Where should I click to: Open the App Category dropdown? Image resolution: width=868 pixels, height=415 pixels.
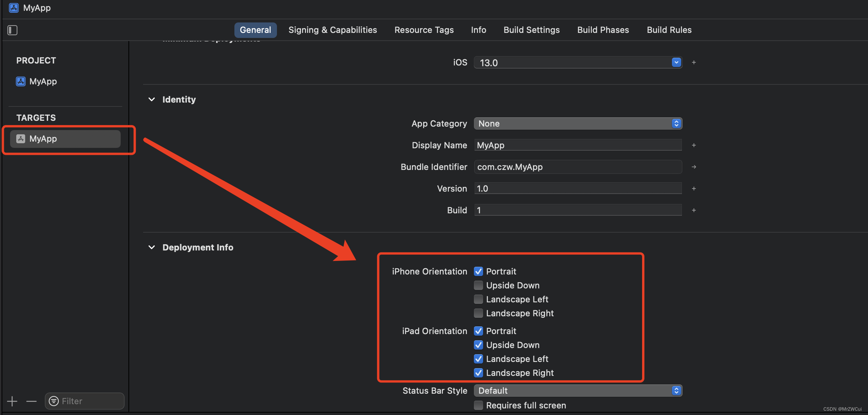578,123
